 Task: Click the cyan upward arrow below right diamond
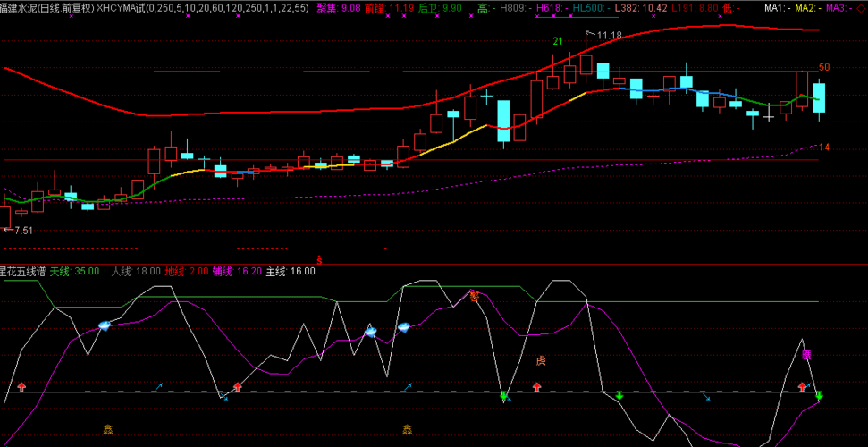pos(408,386)
